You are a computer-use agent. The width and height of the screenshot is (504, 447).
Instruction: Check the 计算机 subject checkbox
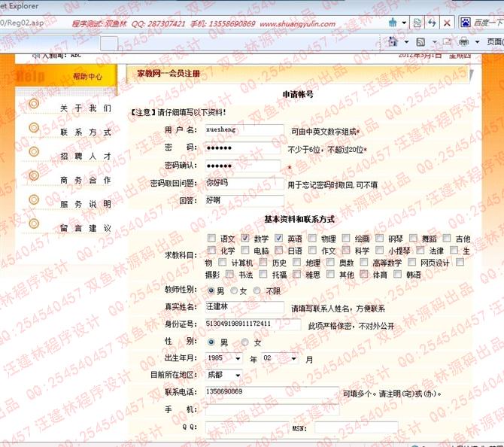tap(223, 262)
